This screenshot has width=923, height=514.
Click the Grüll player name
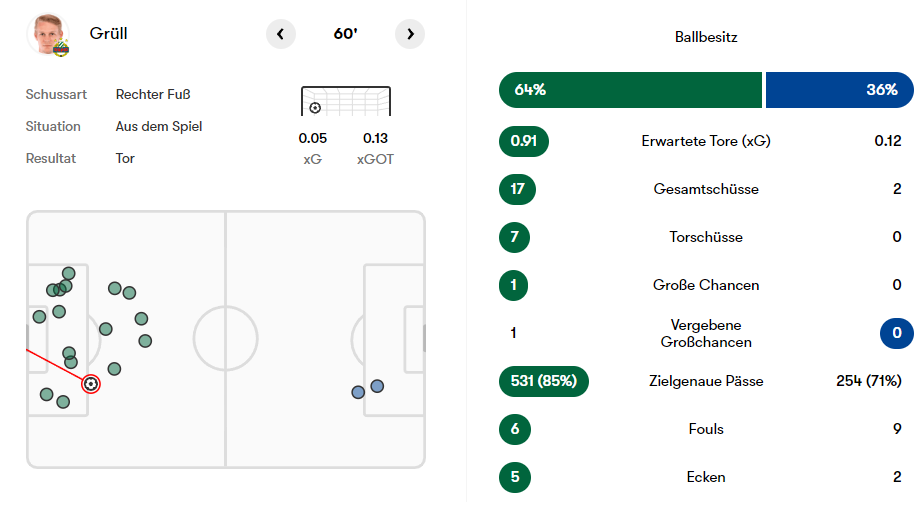pos(108,34)
